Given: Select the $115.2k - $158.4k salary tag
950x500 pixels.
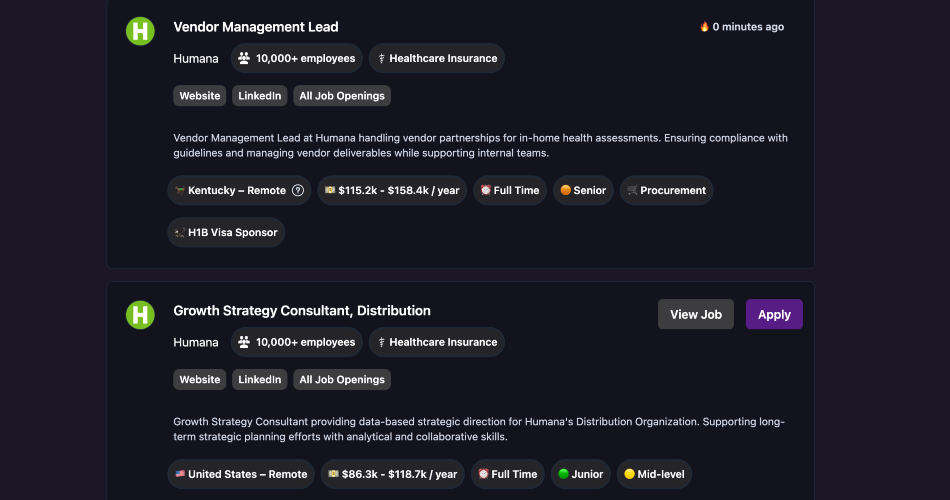Looking at the screenshot, I should click(392, 191).
